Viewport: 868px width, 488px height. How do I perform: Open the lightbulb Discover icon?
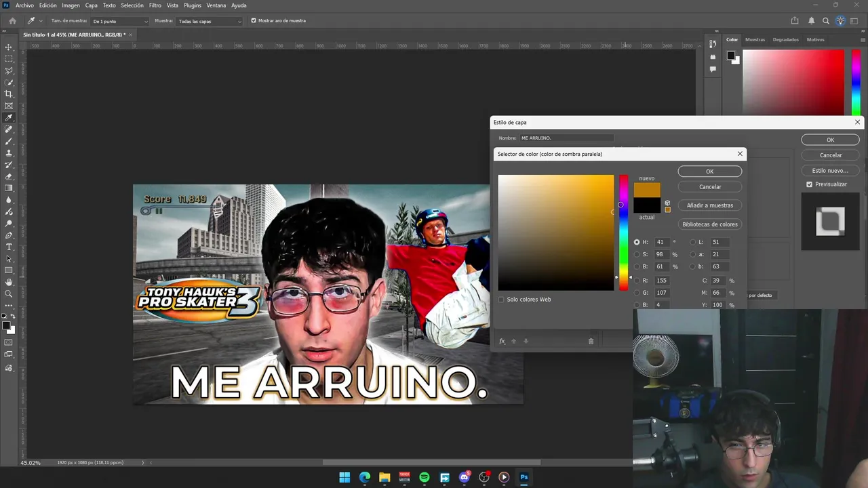click(840, 21)
